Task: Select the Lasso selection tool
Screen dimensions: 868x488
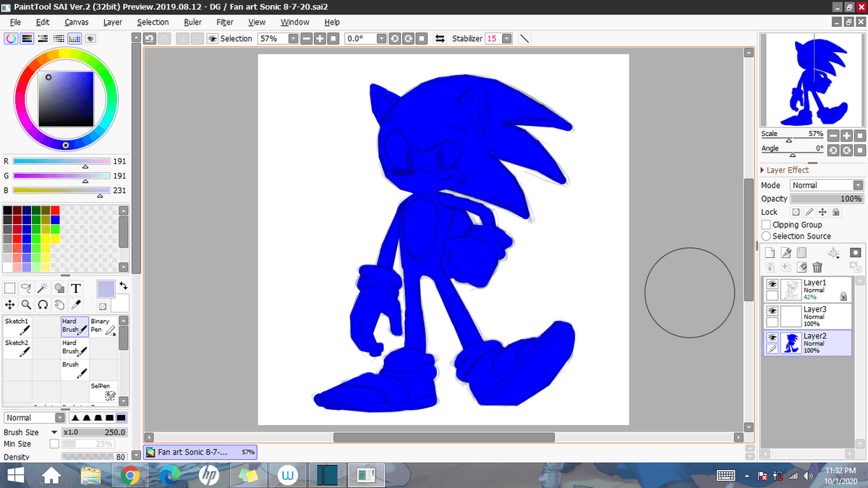Action: [26, 288]
